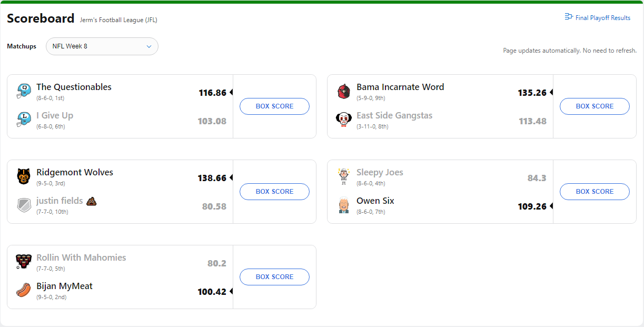
Task: Click the I Give Up helmet logo
Action: tap(24, 120)
